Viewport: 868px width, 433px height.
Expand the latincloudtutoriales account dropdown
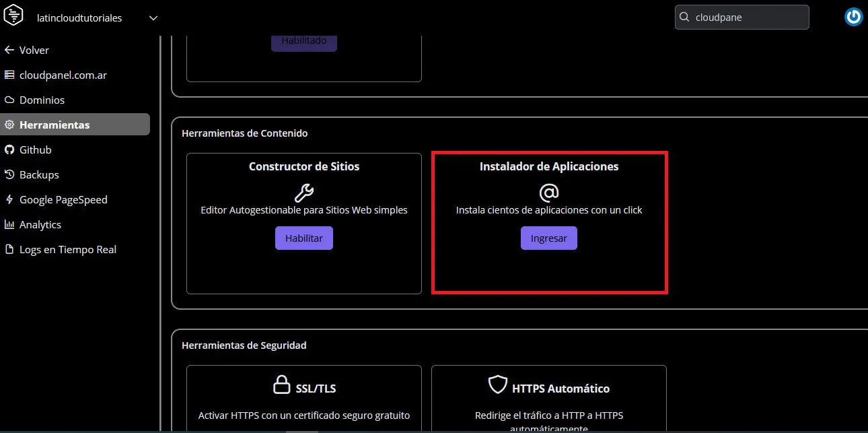click(153, 18)
